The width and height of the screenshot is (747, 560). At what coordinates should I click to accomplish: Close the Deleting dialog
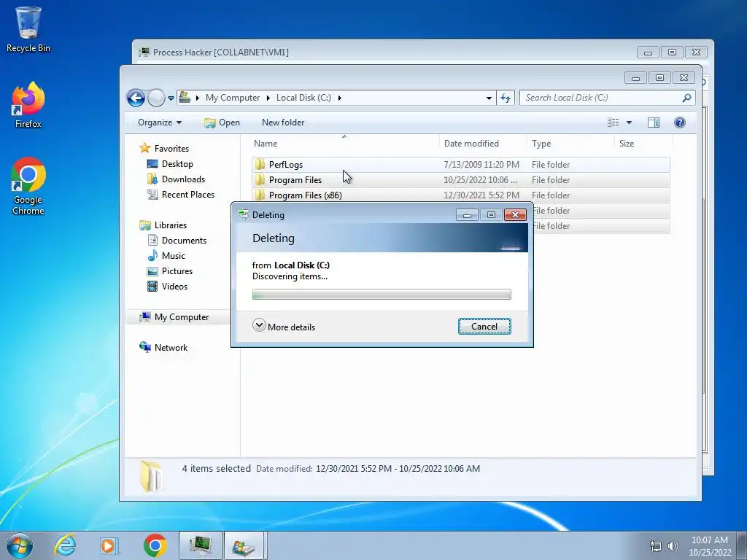(x=515, y=215)
